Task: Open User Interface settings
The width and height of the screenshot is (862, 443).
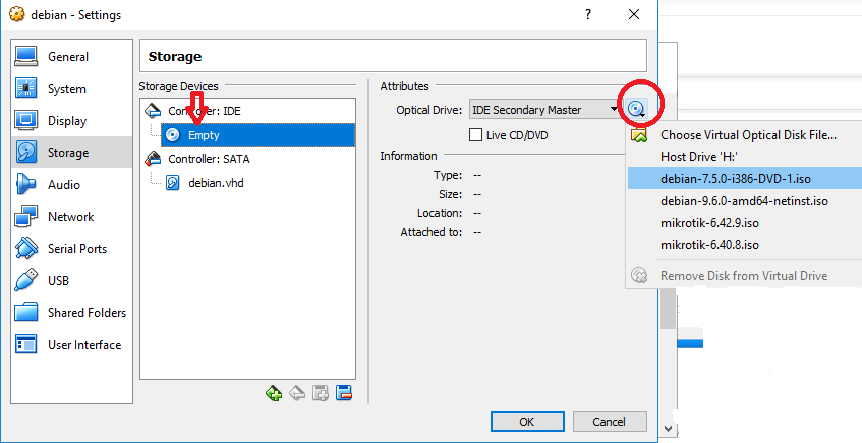Action: point(71,345)
